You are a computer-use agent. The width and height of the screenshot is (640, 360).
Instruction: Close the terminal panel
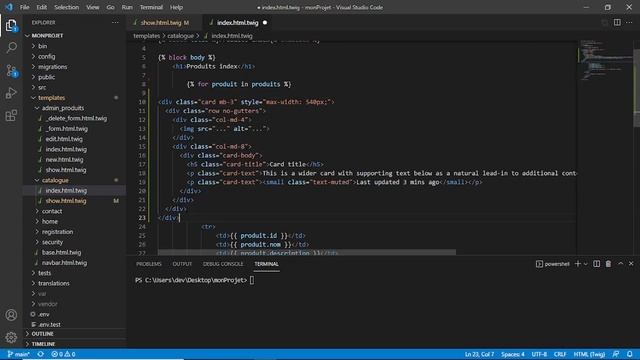(x=631, y=264)
